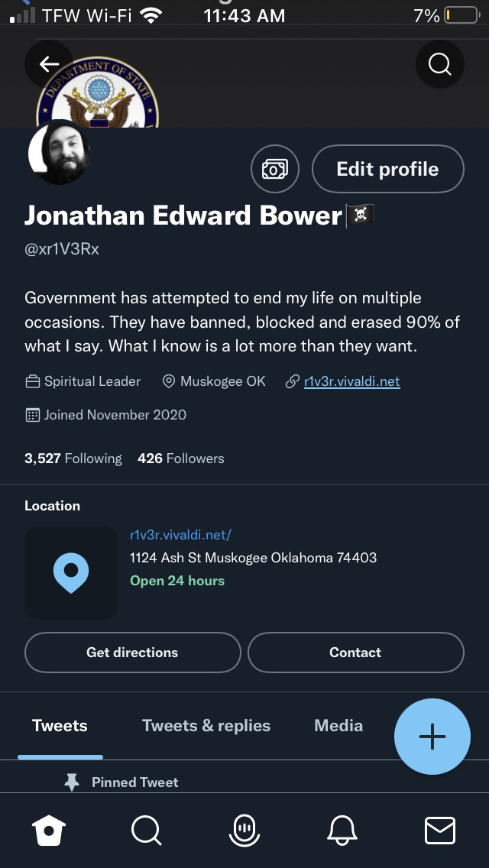Open the Home tab icon
Image resolution: width=489 pixels, height=868 pixels.
tap(49, 830)
